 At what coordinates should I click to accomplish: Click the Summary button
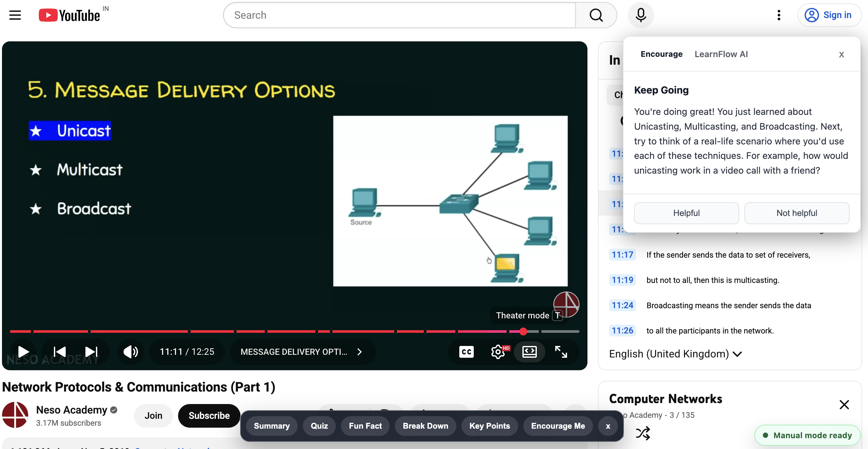(x=272, y=426)
